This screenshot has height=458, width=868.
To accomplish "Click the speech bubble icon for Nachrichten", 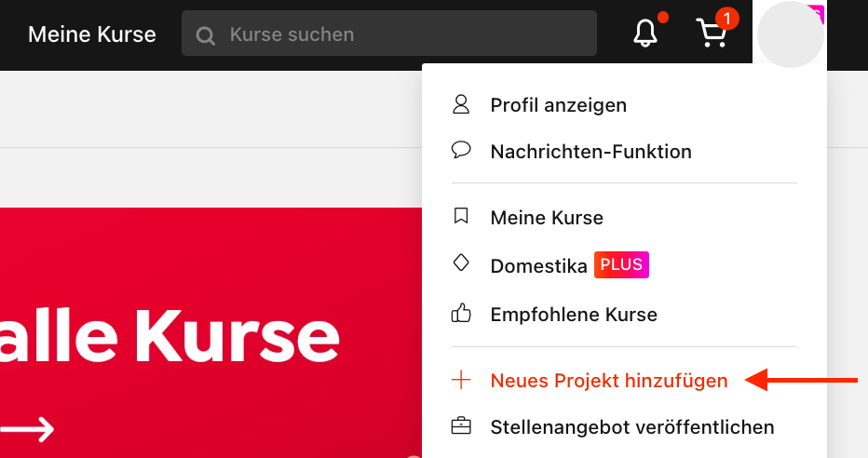I will tap(461, 151).
